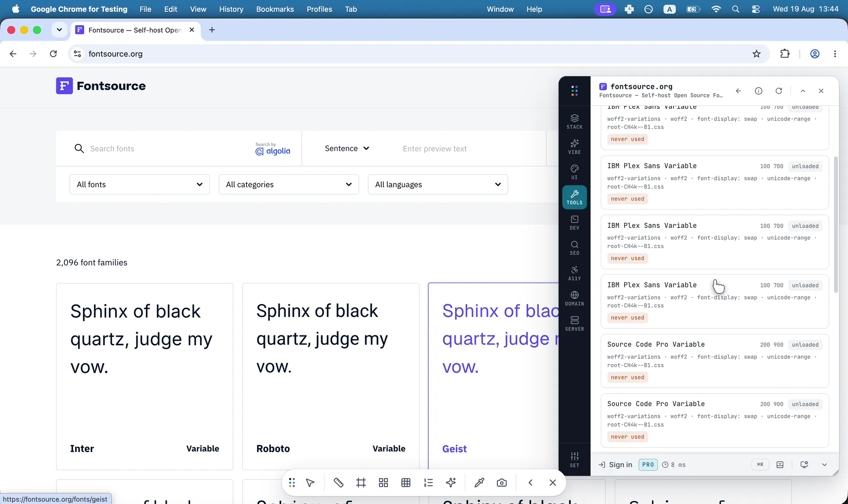
Task: Click the floating toolbar's dots drag handle
Action: [x=292, y=483]
